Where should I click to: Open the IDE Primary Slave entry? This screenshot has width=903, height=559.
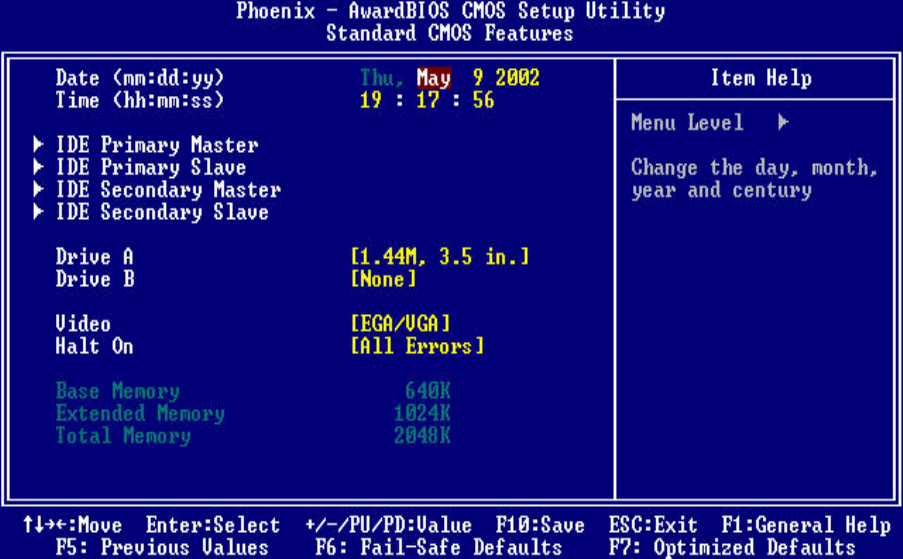click(151, 168)
